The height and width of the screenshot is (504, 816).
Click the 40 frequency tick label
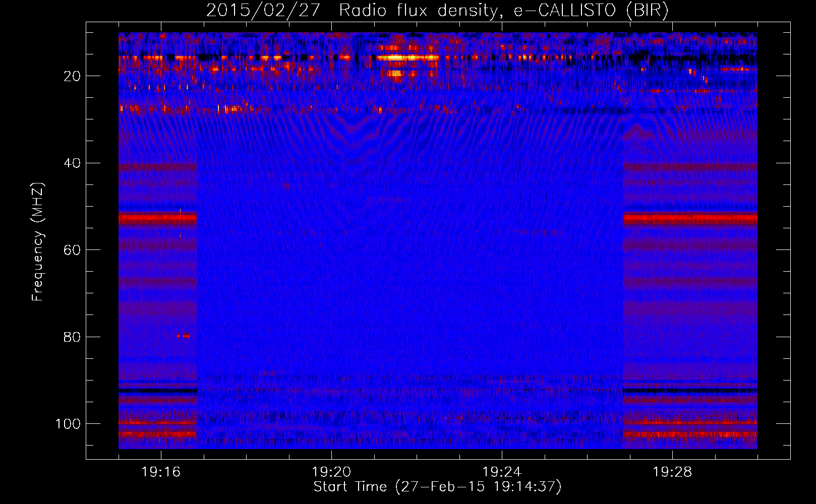tap(72, 163)
